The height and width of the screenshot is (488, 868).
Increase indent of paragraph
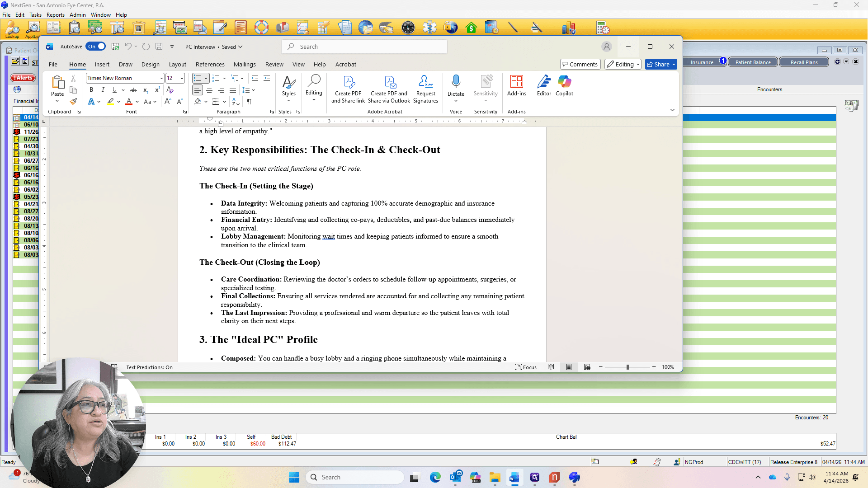click(x=267, y=78)
